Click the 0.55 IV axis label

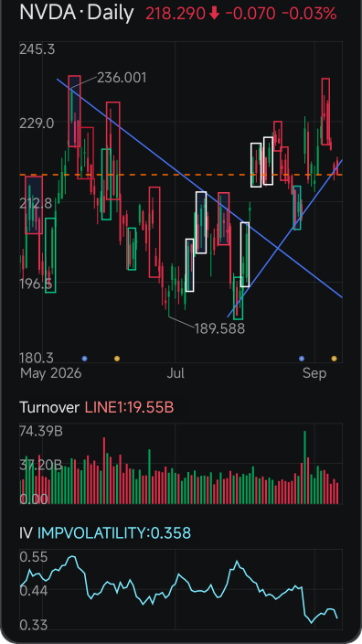[34, 557]
